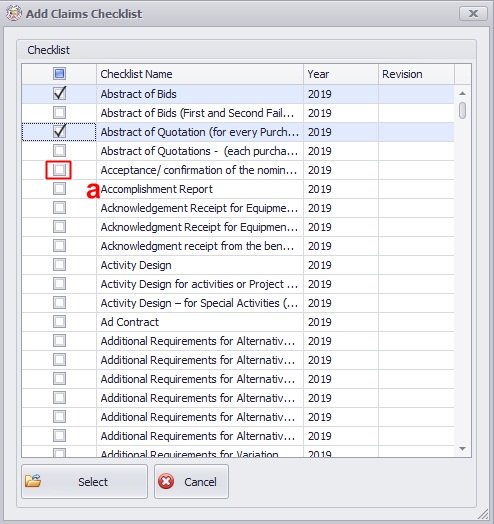The image size is (494, 524).
Task: Select the Activity Design – for Special Activities name
Action: tap(199, 303)
